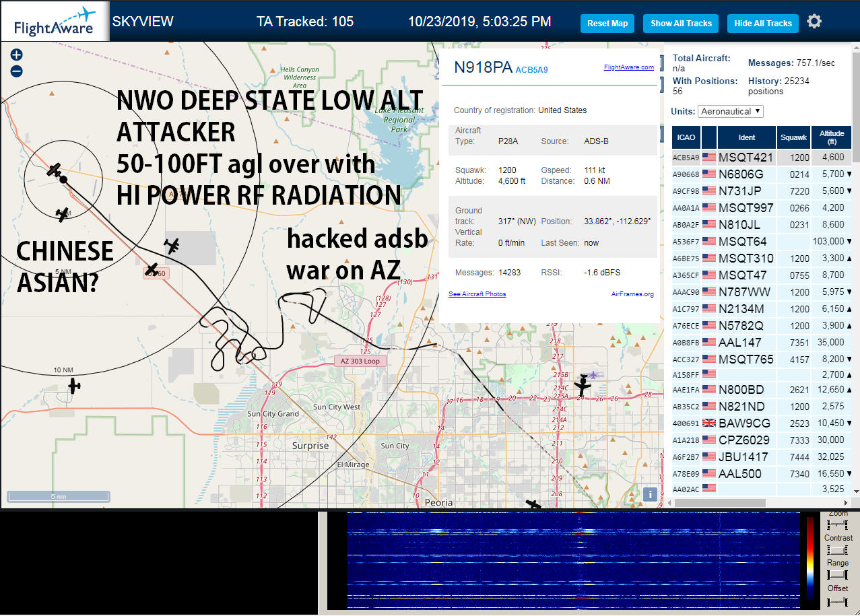Click the AZ 303 Loop road label

360,361
